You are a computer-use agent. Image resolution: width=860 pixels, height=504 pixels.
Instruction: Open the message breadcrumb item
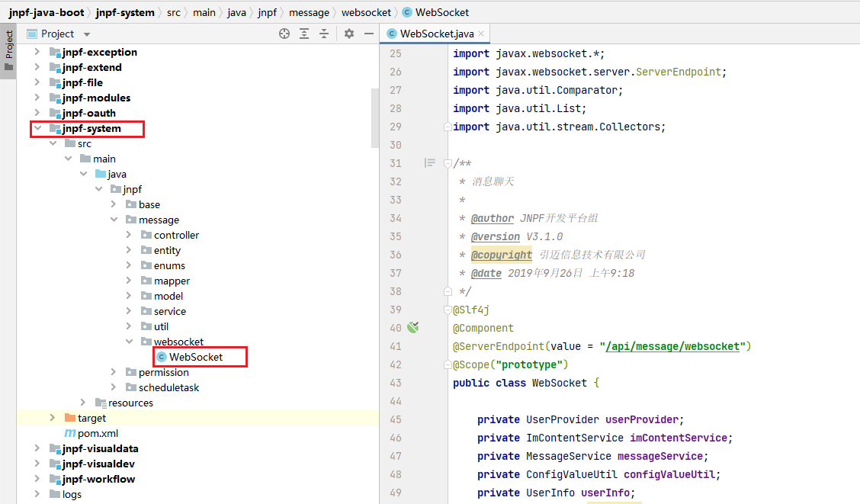point(310,12)
